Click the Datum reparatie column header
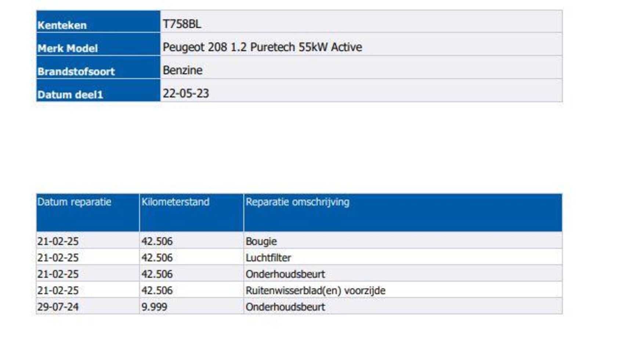 74,202
